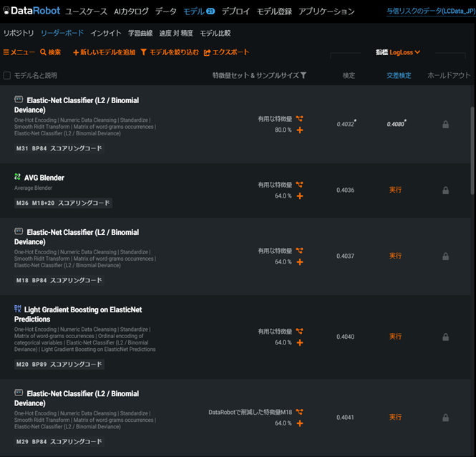Screen dimensions: 476x457
Task: Click M18 sample size plus icon
Action: tap(300, 262)
